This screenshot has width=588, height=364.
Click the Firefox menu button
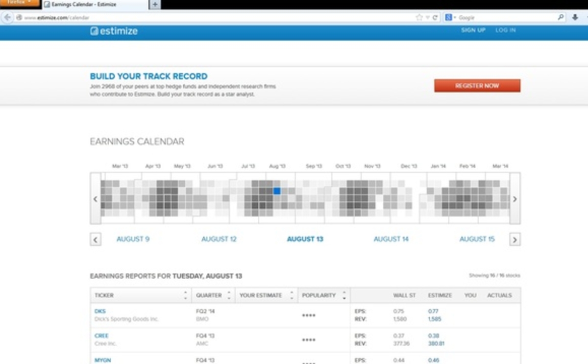click(x=20, y=2)
